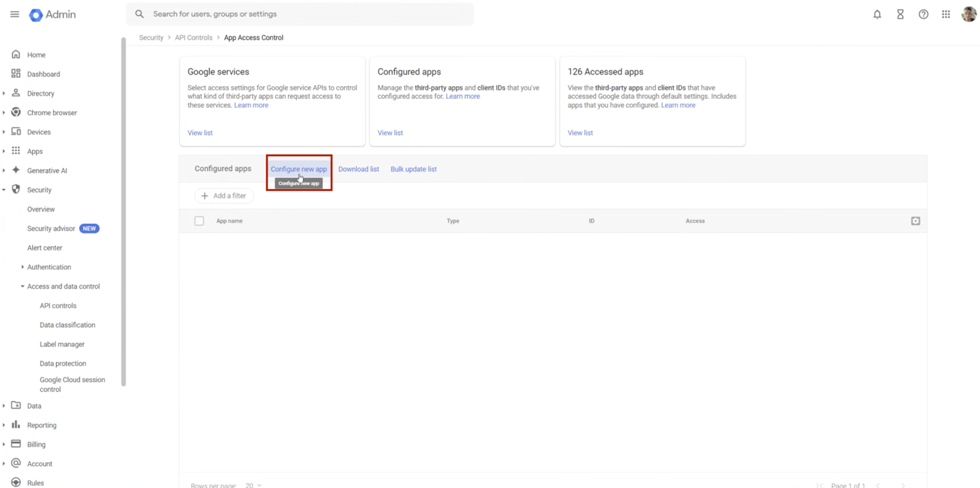Expand the Reporting section arrow
Image resolution: width=980 pixels, height=488 pixels.
[x=3, y=425]
